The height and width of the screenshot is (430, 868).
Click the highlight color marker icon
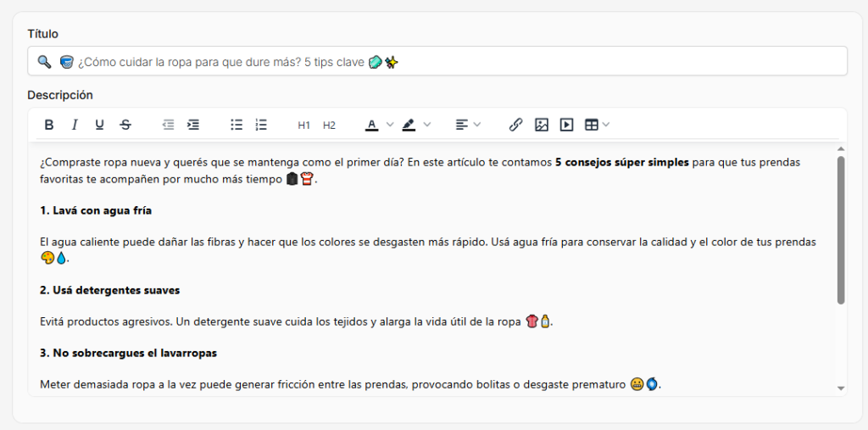tap(409, 126)
